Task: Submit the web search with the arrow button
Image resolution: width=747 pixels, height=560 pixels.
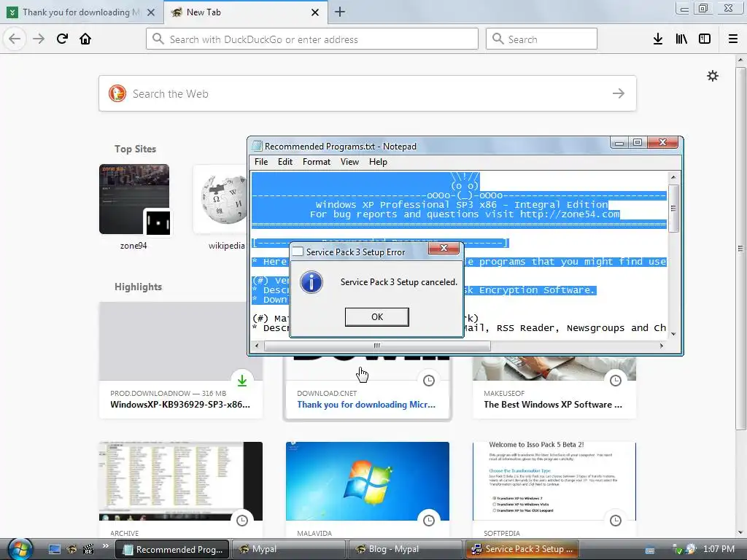Action: tap(619, 94)
